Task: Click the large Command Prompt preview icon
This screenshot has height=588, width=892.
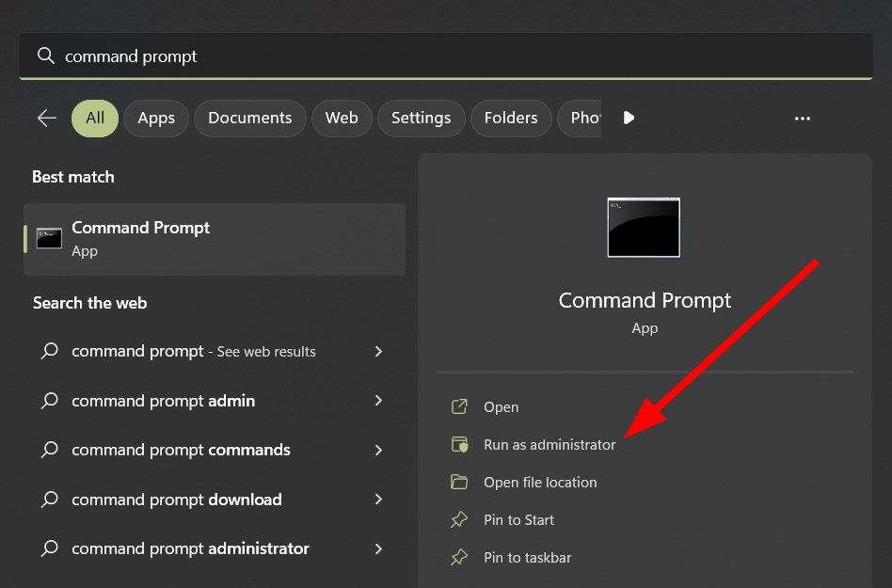Action: point(644,227)
